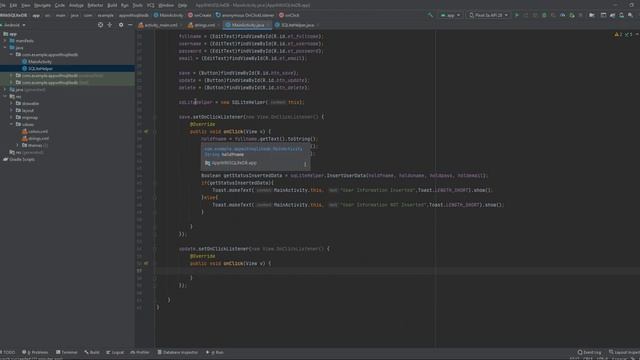The width and height of the screenshot is (640, 360).
Task: Click the override gutter icon beside update onClick
Action: point(146,263)
